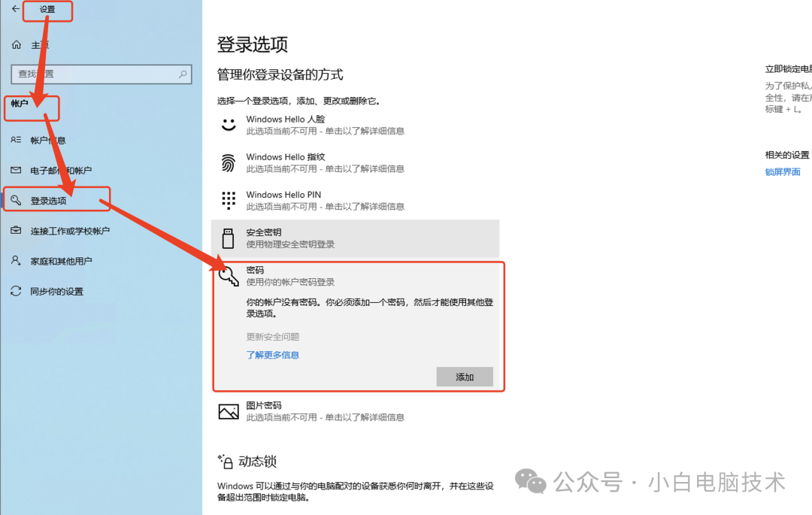Open 连接工作或学校帐户 page
812x515 pixels.
[70, 231]
